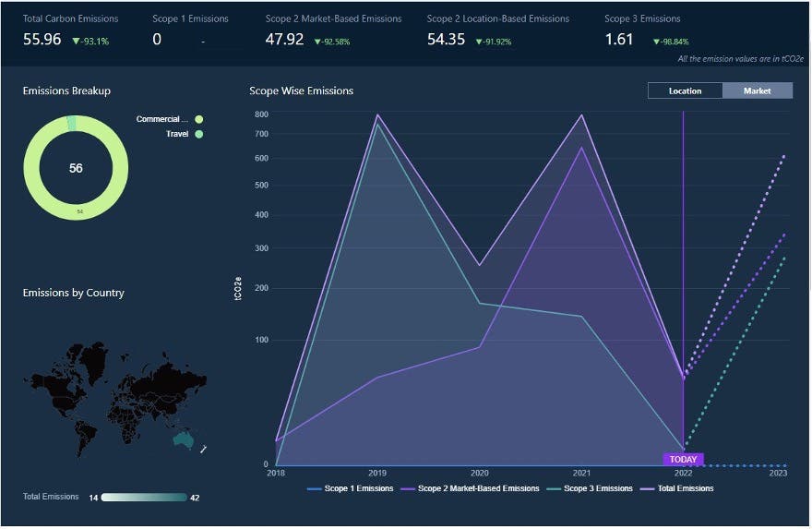The image size is (812, 529).
Task: Switch chart to Market view
Action: [x=758, y=90]
